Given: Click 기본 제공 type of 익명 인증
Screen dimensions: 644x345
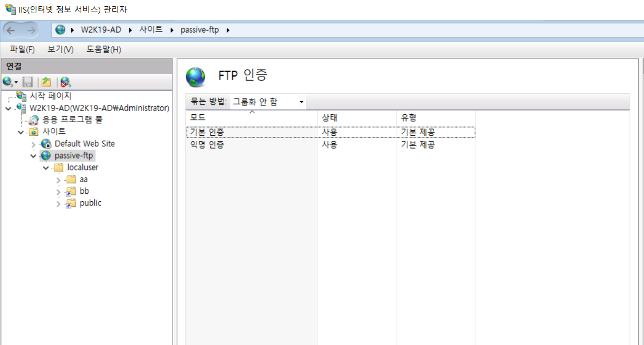Looking at the screenshot, I should coord(418,144).
